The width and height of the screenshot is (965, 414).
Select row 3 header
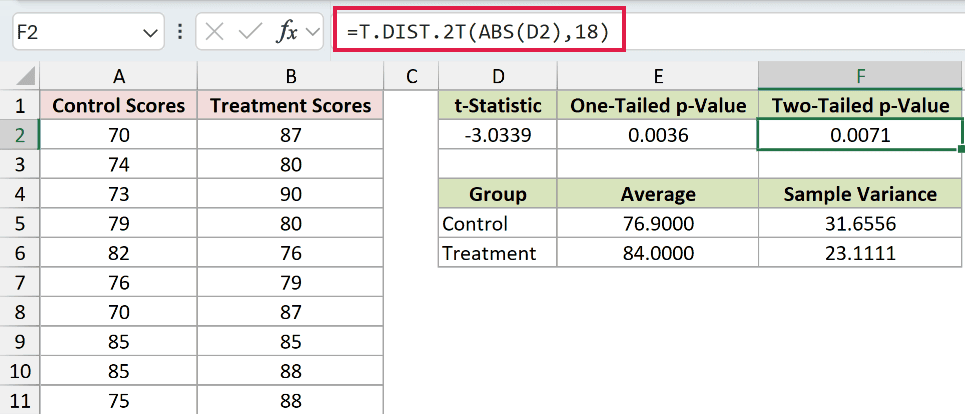pos(20,165)
